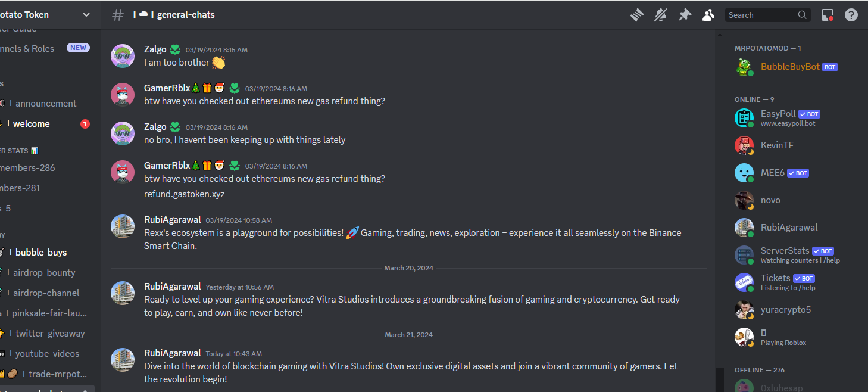Mute channel with notification bell icon
The image size is (868, 392).
[661, 15]
